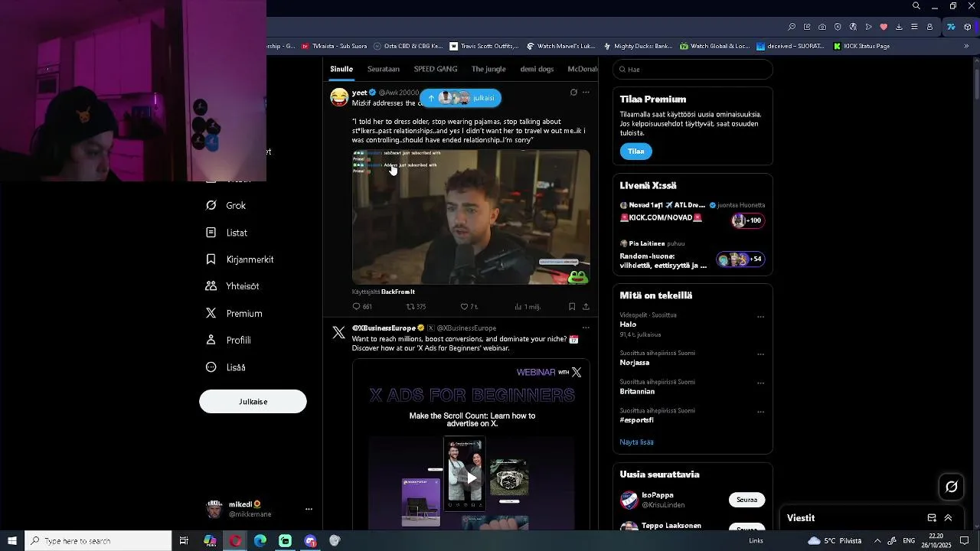
Task: View analytics of yeet's post (1 milj.)
Action: [x=527, y=307]
